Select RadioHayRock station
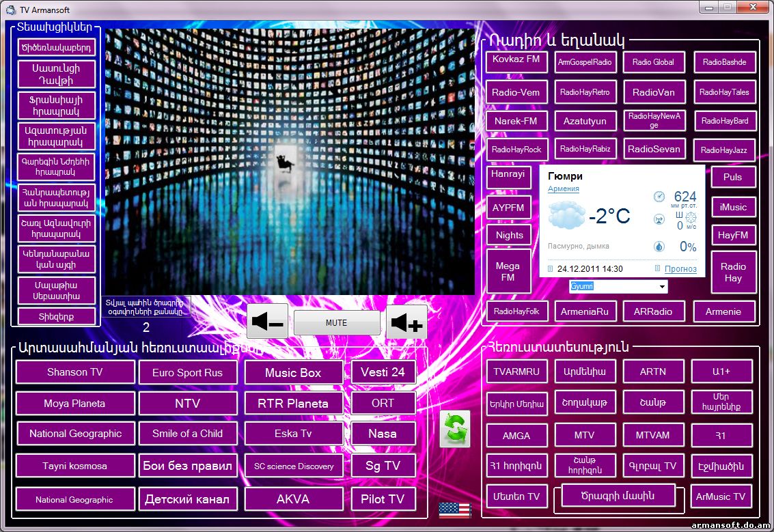The width and height of the screenshot is (774, 532). tap(516, 150)
